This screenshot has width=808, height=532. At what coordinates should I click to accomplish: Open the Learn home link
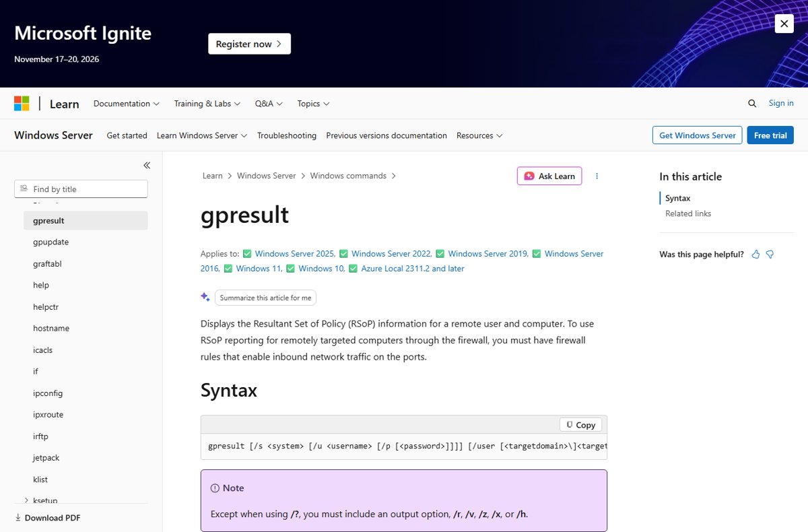coord(64,104)
